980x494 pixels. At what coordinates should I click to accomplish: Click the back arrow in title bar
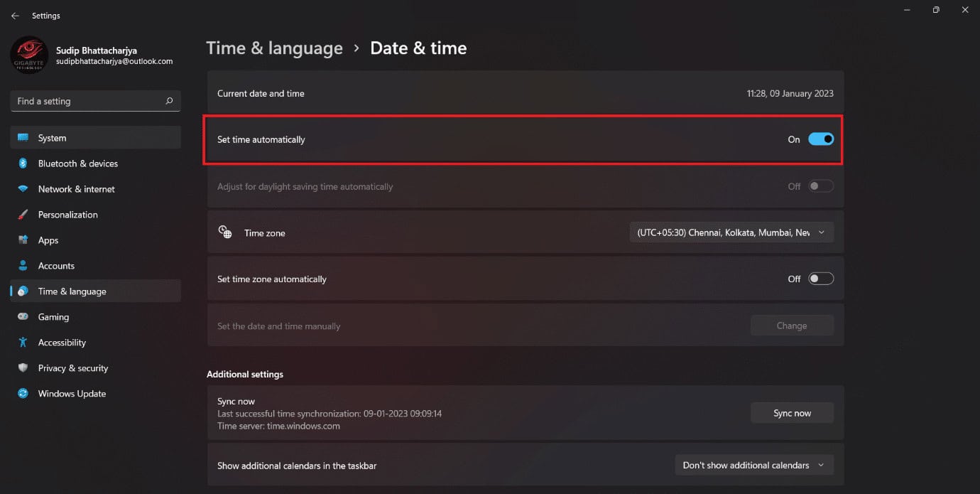click(x=15, y=16)
